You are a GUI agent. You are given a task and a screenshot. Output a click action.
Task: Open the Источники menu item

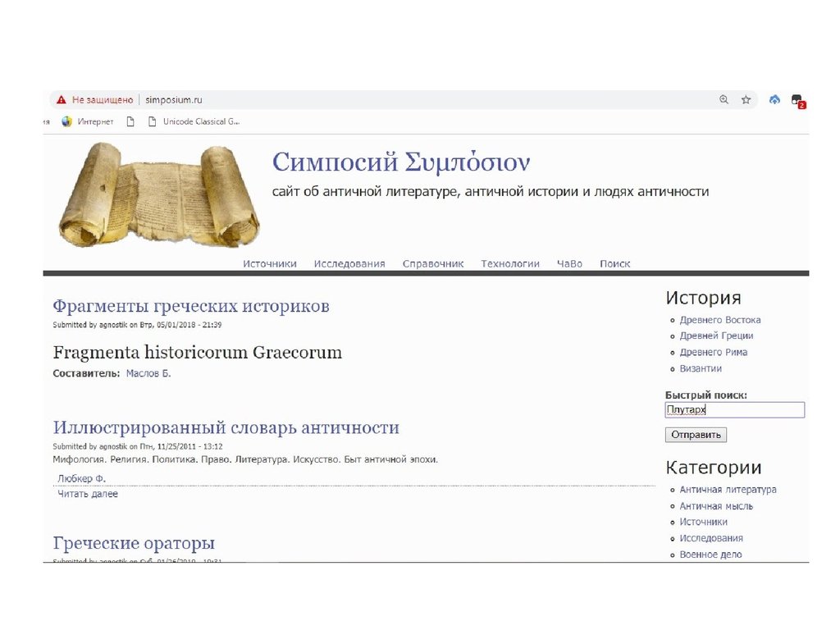(269, 263)
